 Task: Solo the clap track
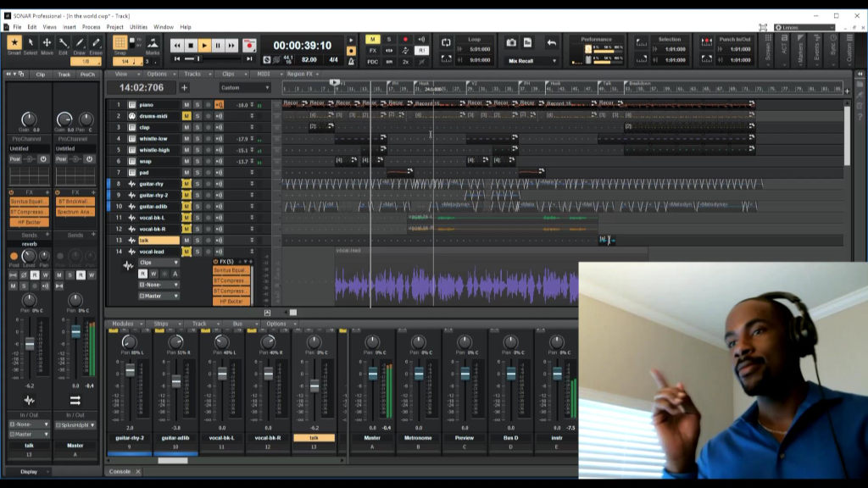click(x=197, y=127)
